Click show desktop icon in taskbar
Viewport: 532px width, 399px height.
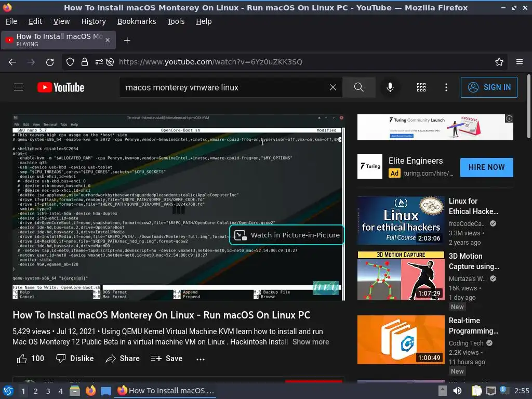pyautogui.click(x=106, y=391)
